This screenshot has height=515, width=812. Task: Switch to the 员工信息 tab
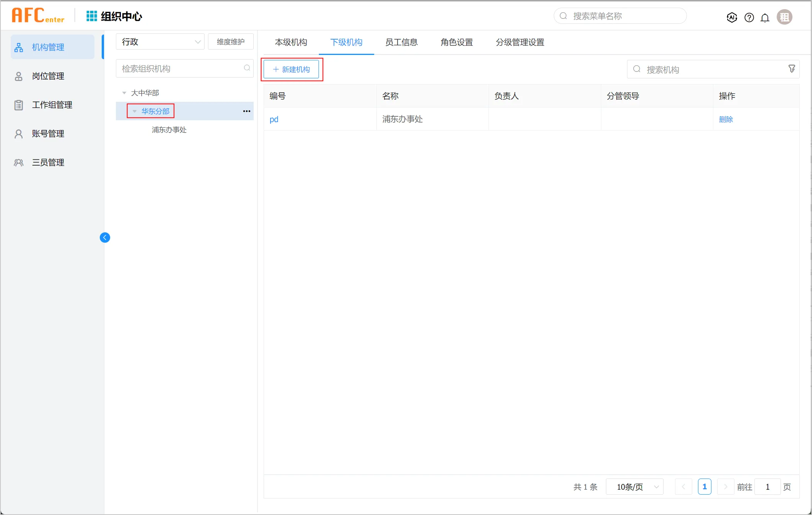tap(401, 42)
